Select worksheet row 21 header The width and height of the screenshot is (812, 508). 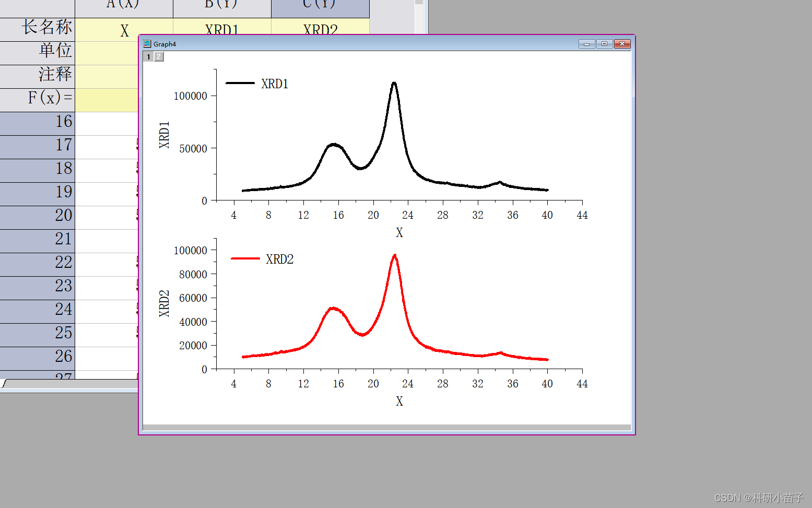click(38, 241)
